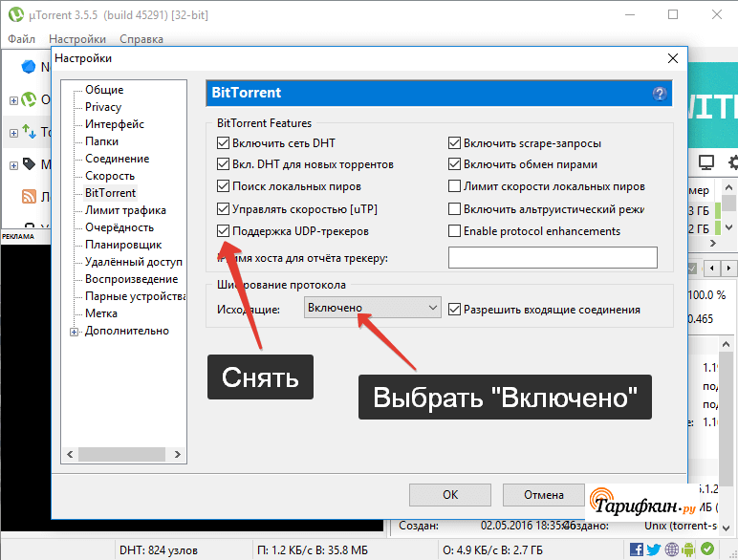Expand the Дополнительно tree node

tap(74, 332)
